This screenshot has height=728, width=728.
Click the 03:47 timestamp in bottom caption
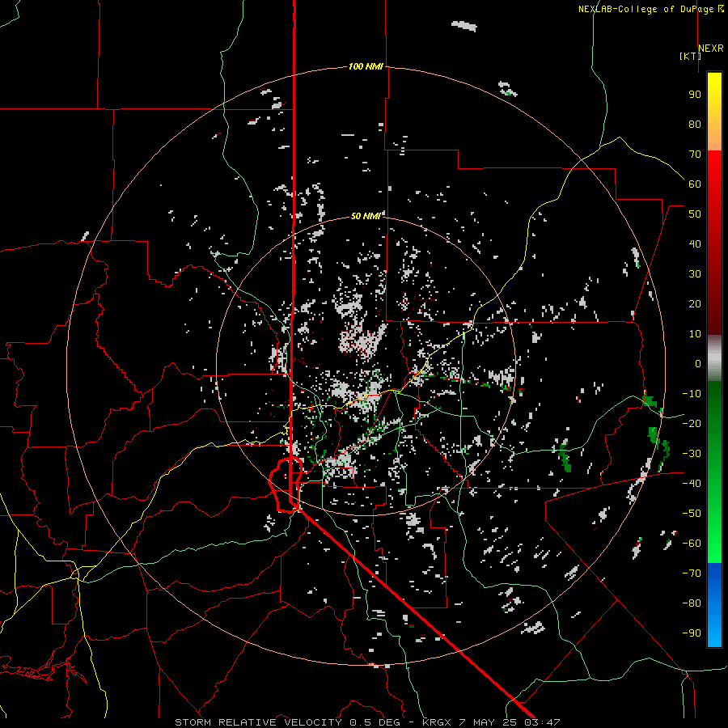542,722
